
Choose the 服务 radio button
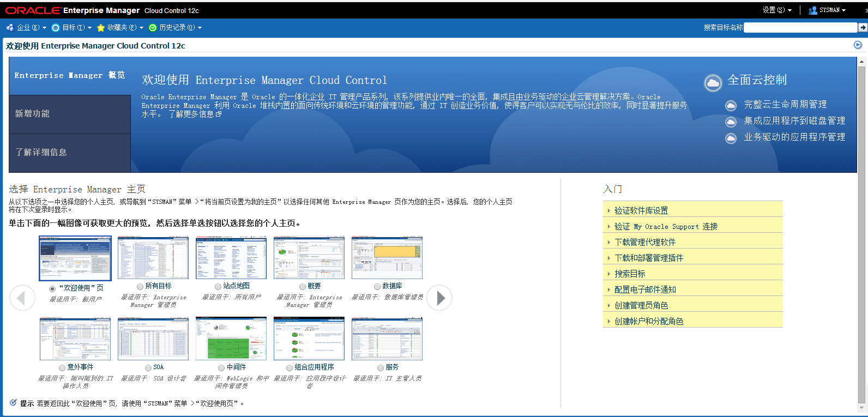[381, 368]
